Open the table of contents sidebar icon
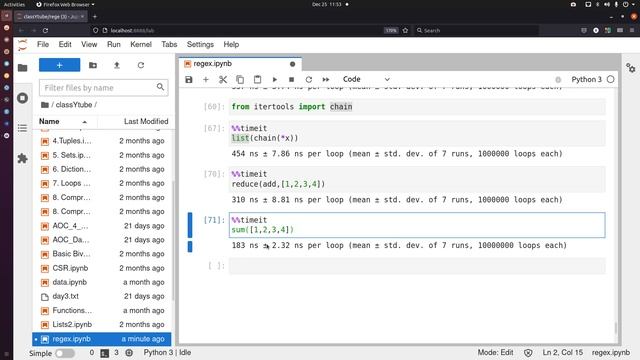 (x=22, y=128)
